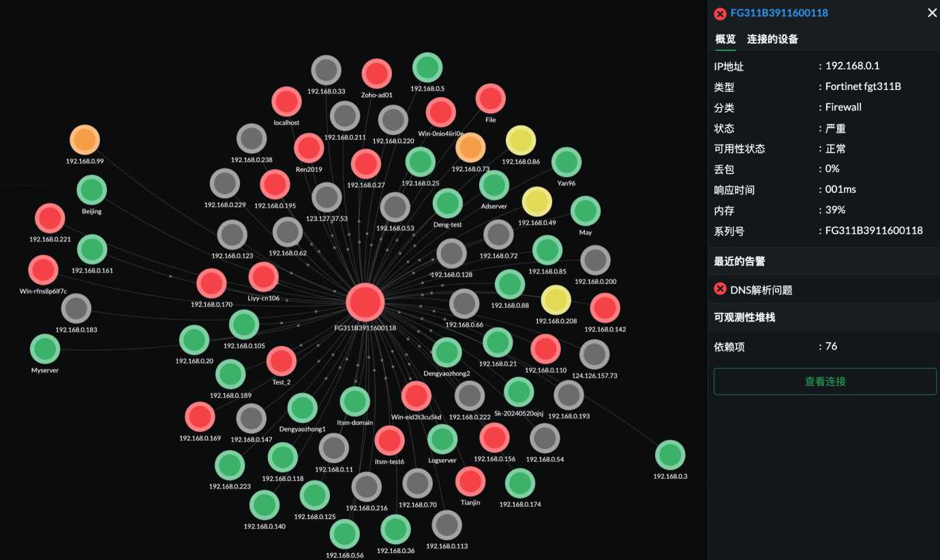Screen dimensions: 940x560
Task: Open the Deng-test device node
Action: click(446, 203)
